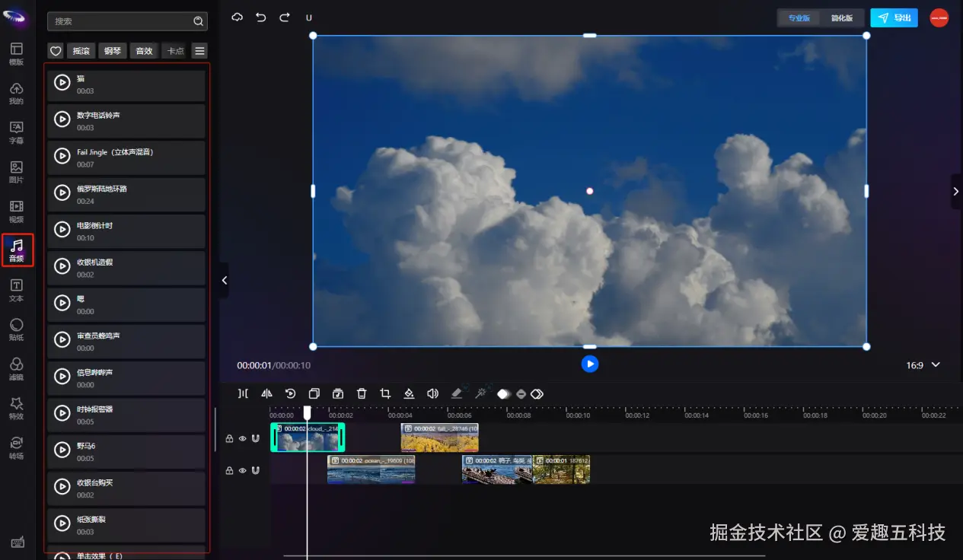The height and width of the screenshot is (560, 963).
Task: Click the mirror flip tool icon
Action: point(266,393)
